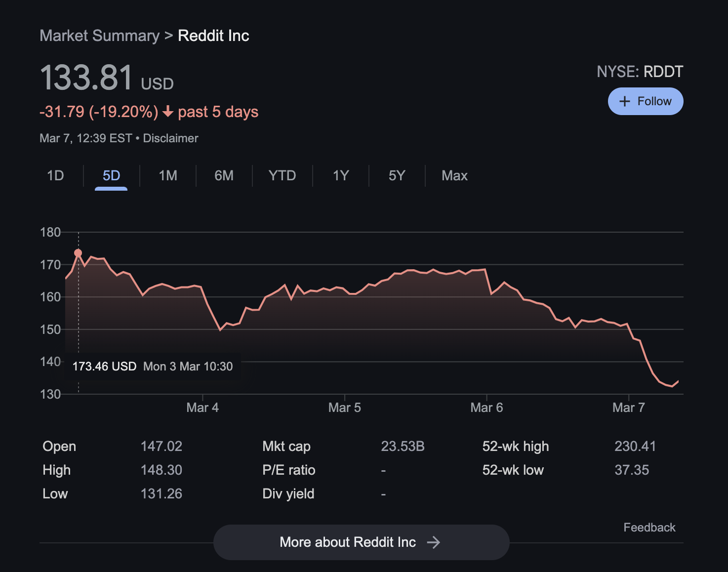Click the highlighted chart point at 173.46 USD
This screenshot has width=728, height=572.
78,253
